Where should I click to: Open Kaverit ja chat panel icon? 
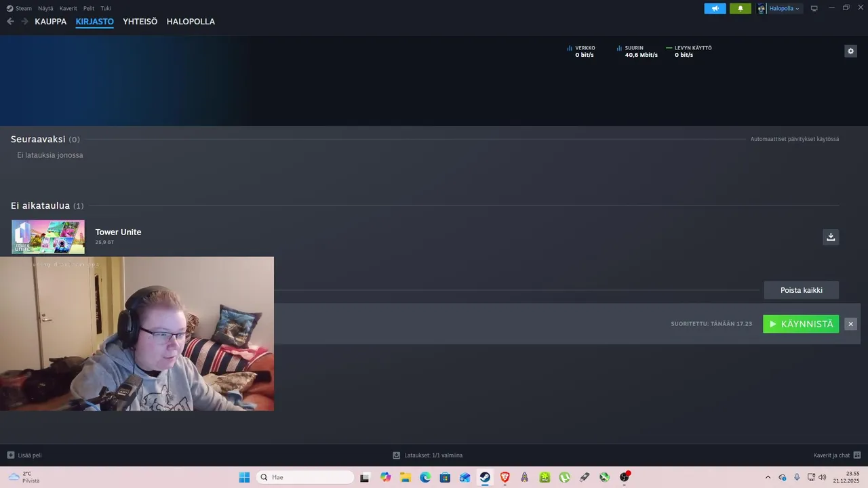pyautogui.click(x=857, y=455)
